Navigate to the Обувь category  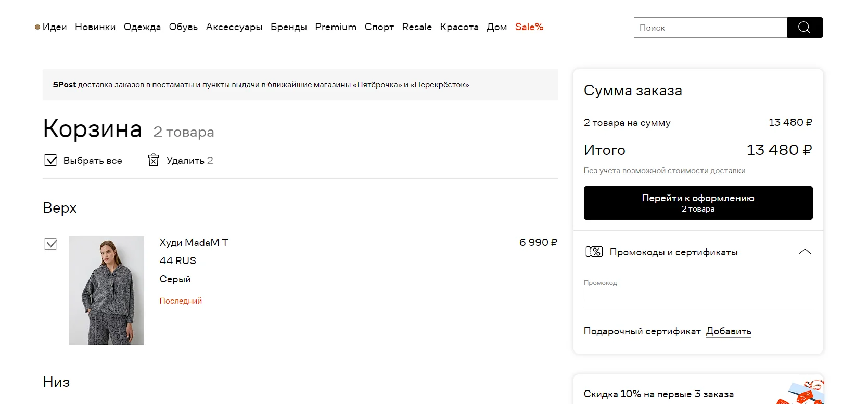(x=183, y=27)
